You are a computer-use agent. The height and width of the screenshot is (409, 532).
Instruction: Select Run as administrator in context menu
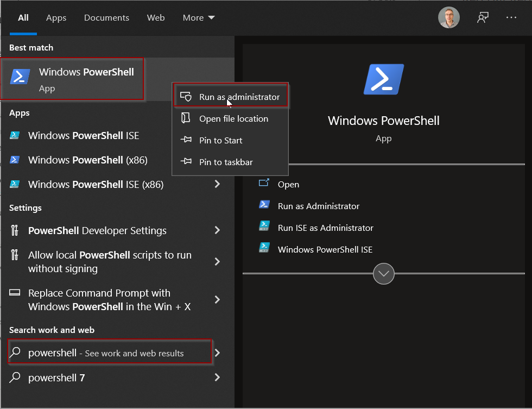click(231, 96)
